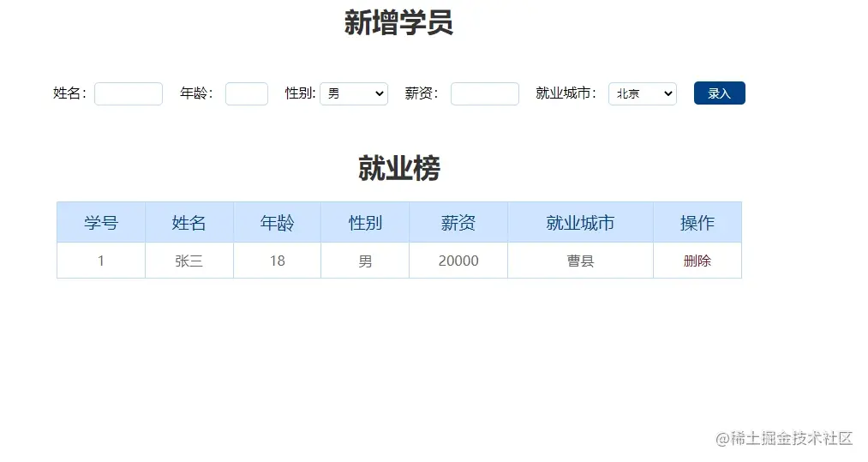Select the age cell 18
The image size is (868, 462).
tap(277, 261)
